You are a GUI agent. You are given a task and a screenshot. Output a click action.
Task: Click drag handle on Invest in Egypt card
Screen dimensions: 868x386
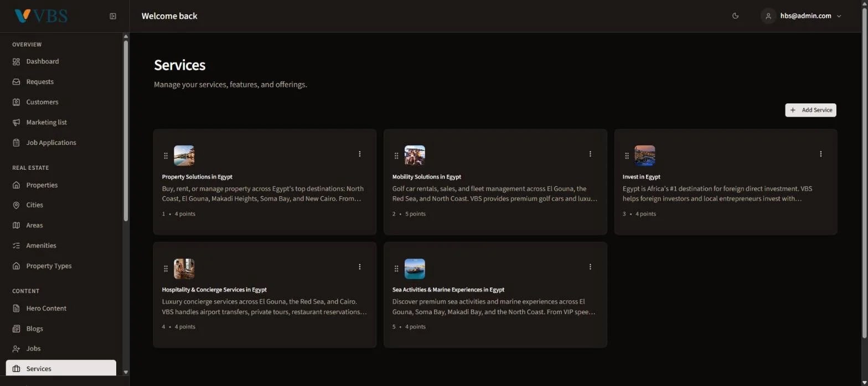(x=627, y=156)
